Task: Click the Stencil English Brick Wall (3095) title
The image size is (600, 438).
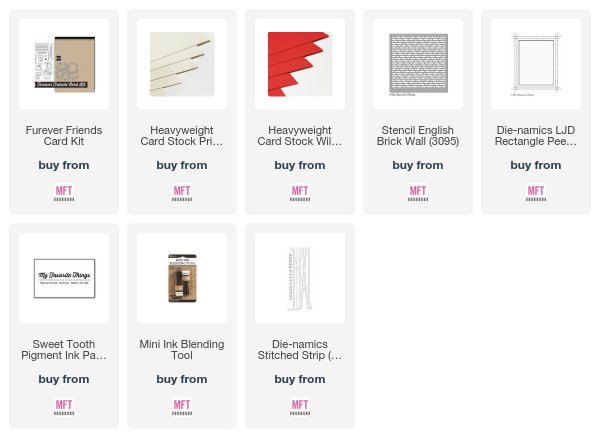Action: point(418,136)
